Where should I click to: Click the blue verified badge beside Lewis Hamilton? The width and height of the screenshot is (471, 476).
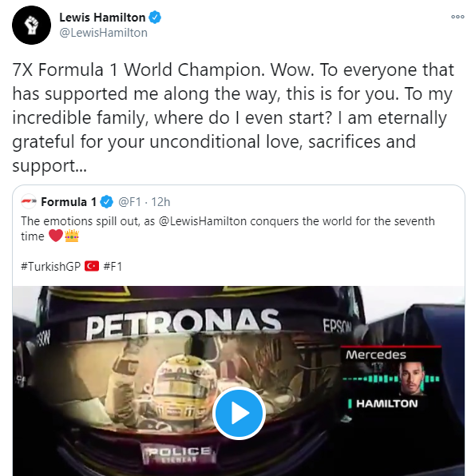pos(155,18)
